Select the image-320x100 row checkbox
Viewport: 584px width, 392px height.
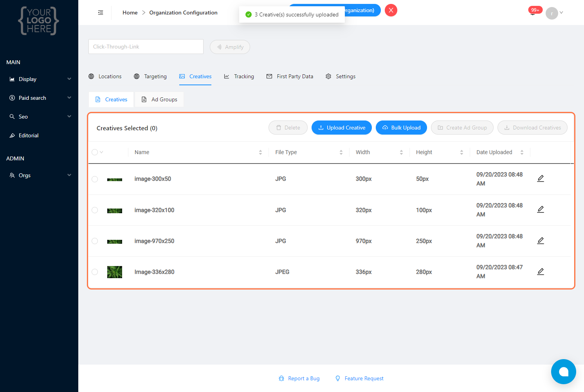pos(95,210)
